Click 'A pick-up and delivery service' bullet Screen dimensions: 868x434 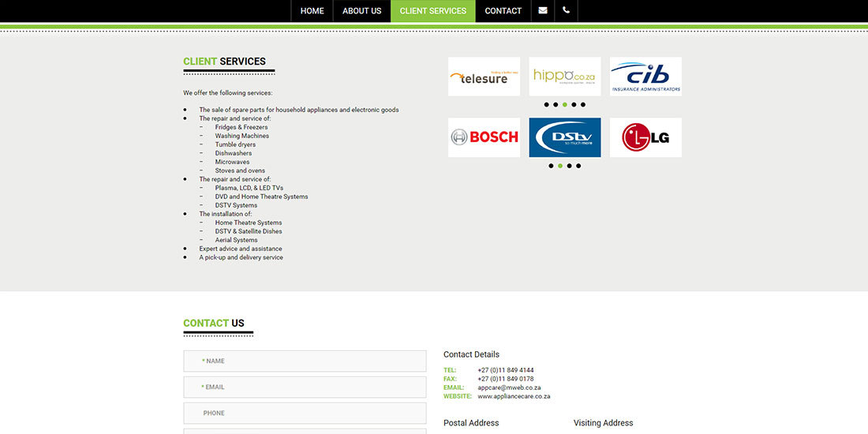point(241,257)
